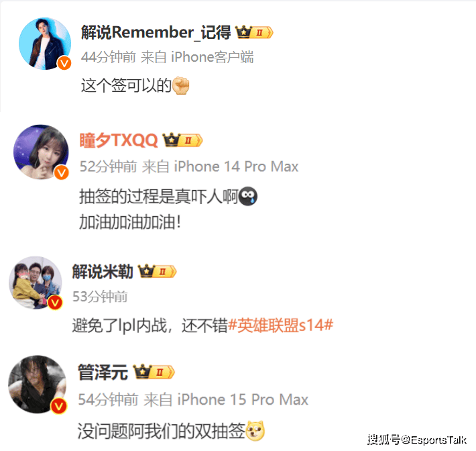Click the crown membership badge beside 解说Remember_记得
Screen dimensions: 476x451
pyautogui.click(x=254, y=32)
